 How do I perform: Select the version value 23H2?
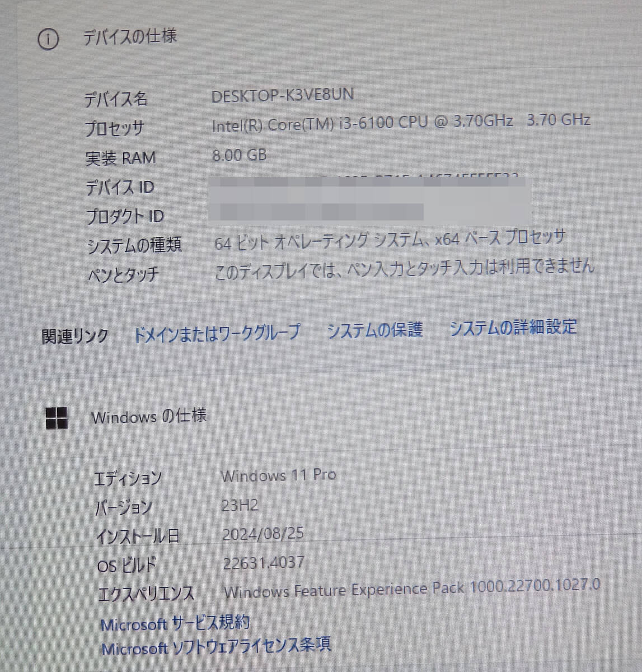(x=240, y=506)
